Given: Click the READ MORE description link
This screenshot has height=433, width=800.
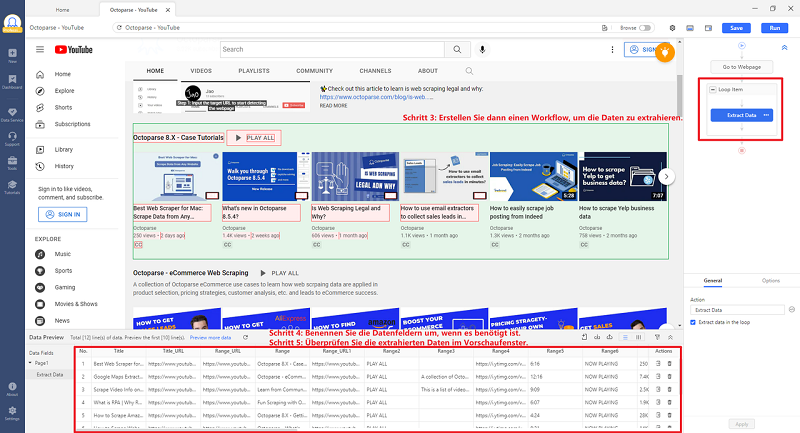Looking at the screenshot, I should click(333, 106).
